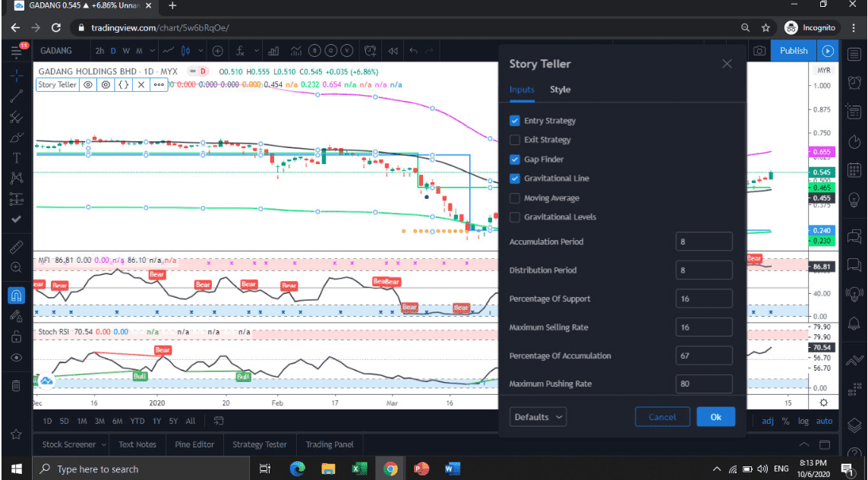Select the patterns drawing tool
Screen dimensions: 868x480
(17, 178)
